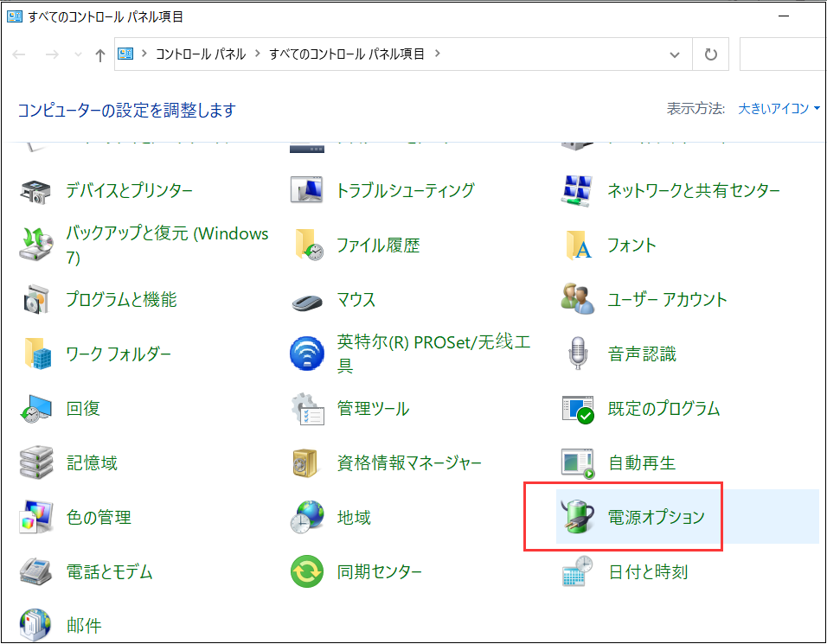Click the 音声認識 microphone icon
This screenshot has height=644, width=827.
(578, 354)
